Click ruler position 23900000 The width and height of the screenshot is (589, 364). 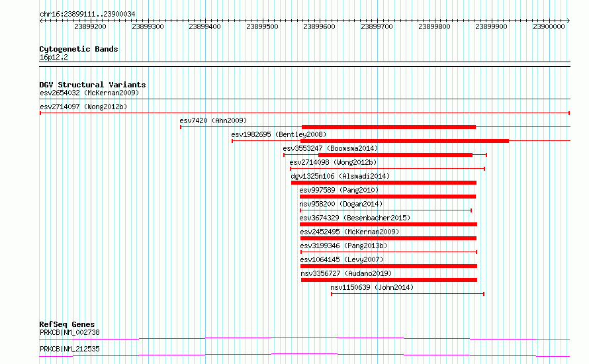549,26
